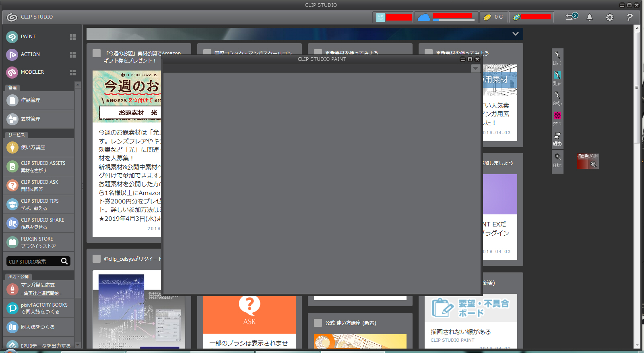Click main page vertical scrollbar down arrow

pyautogui.click(x=637, y=345)
